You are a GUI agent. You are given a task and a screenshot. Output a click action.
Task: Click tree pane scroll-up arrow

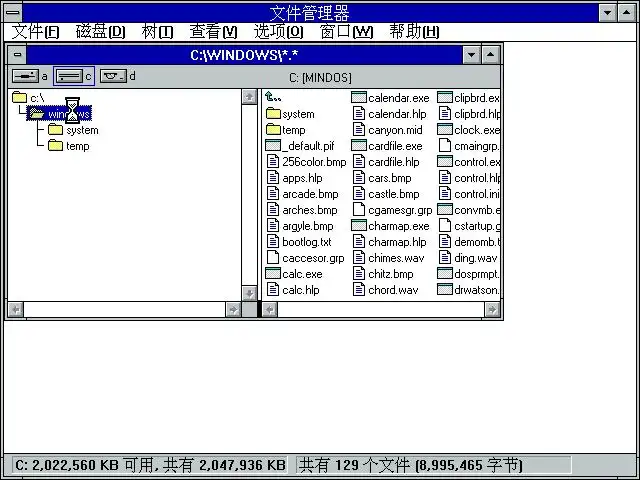click(x=249, y=97)
